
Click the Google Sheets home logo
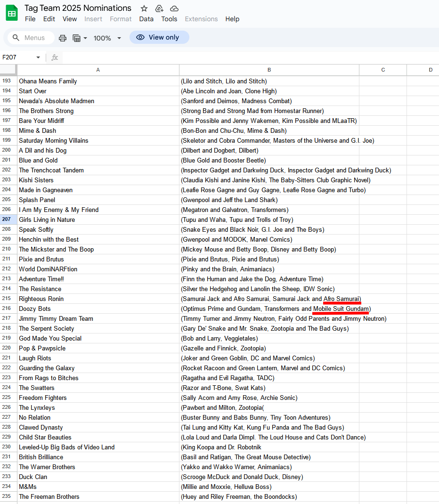click(x=12, y=13)
